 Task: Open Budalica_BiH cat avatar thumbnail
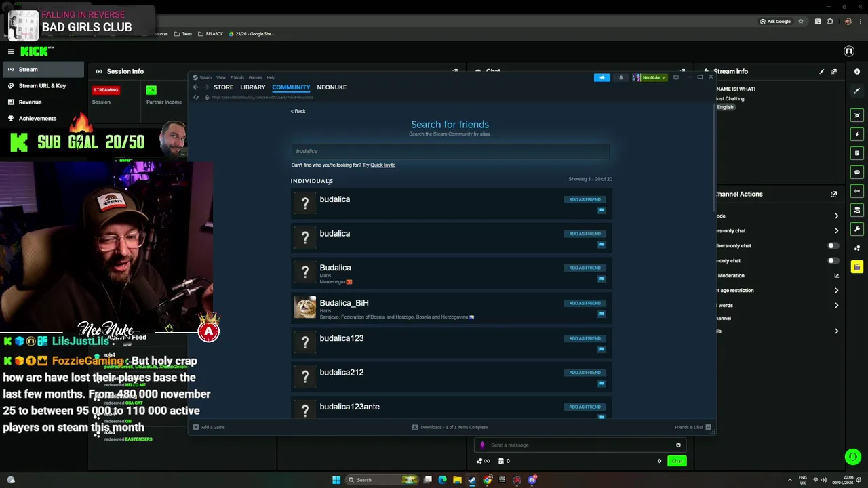click(x=305, y=307)
